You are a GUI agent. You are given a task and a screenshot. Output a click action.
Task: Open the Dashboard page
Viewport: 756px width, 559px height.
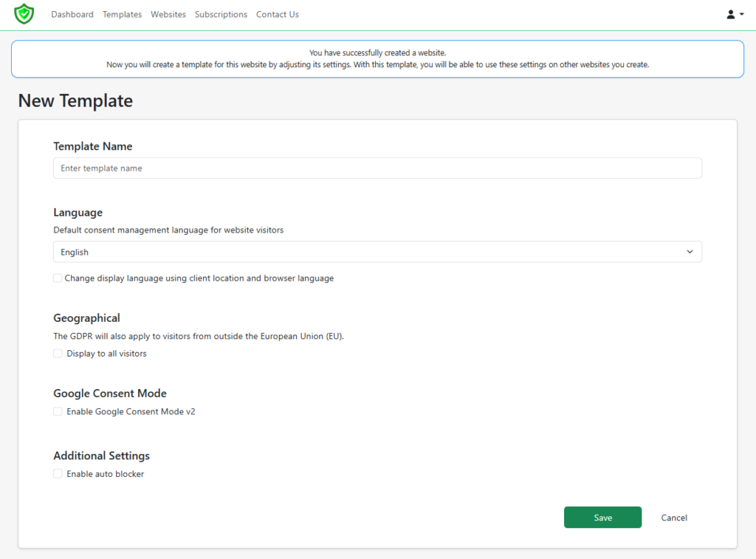coord(72,15)
